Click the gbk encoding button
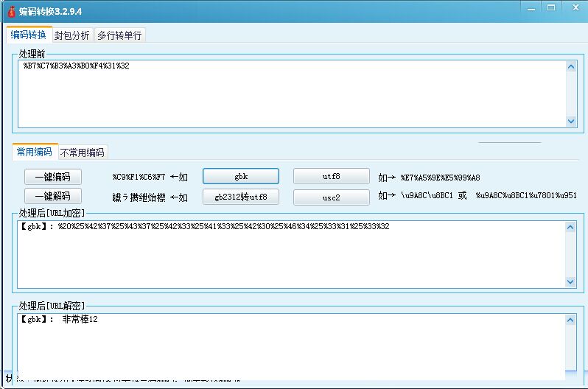Screen dimensions: 588x389 point(241,177)
